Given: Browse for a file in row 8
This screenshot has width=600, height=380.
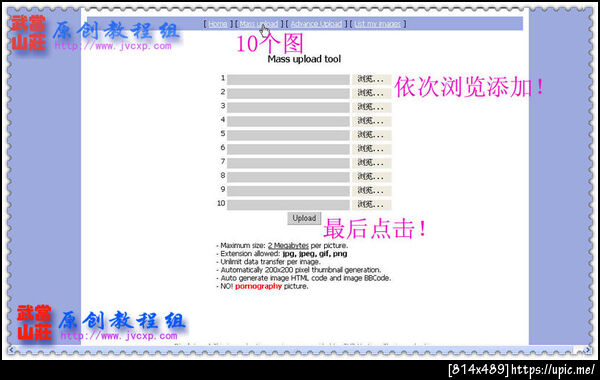Looking at the screenshot, I should (x=371, y=177).
